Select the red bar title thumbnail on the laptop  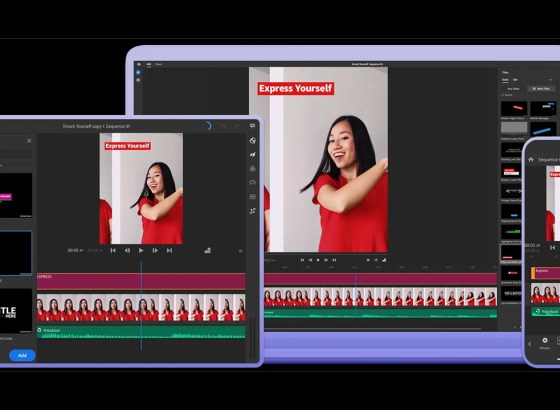pos(514,109)
